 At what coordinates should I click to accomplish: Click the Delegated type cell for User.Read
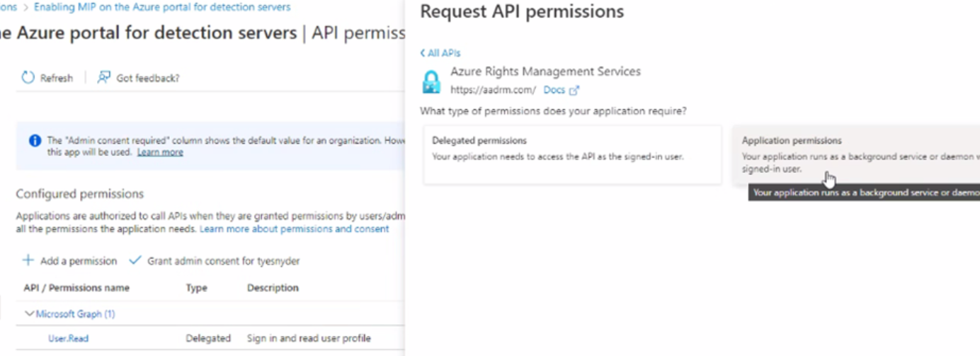coord(208,338)
